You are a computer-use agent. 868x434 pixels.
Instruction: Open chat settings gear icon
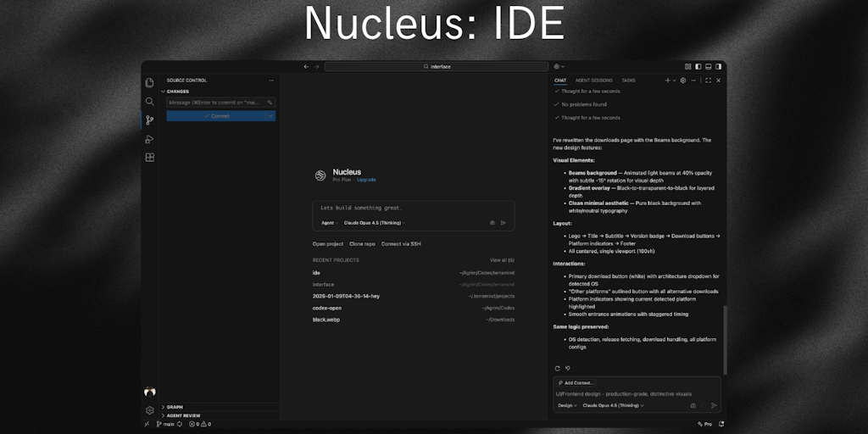coord(683,81)
